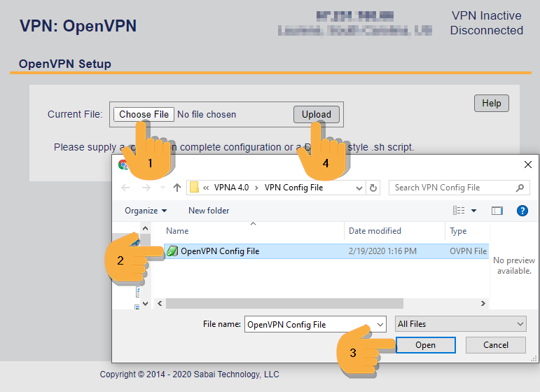This screenshot has width=540, height=392.
Task: Go up one folder level
Action: coord(177,188)
